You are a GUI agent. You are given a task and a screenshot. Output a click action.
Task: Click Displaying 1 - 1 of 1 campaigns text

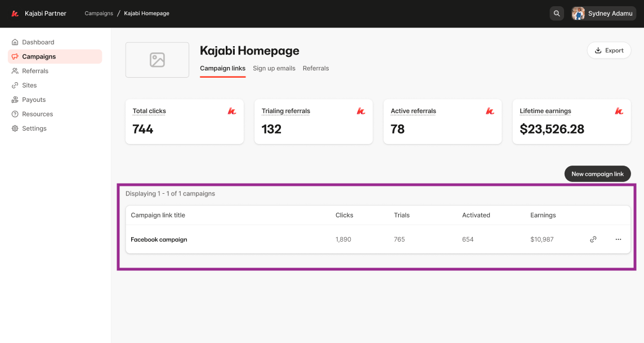point(170,194)
